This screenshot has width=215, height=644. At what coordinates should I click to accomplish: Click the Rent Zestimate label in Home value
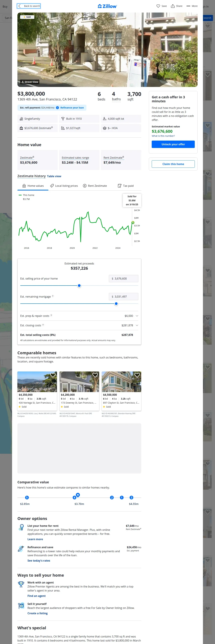click(x=114, y=157)
